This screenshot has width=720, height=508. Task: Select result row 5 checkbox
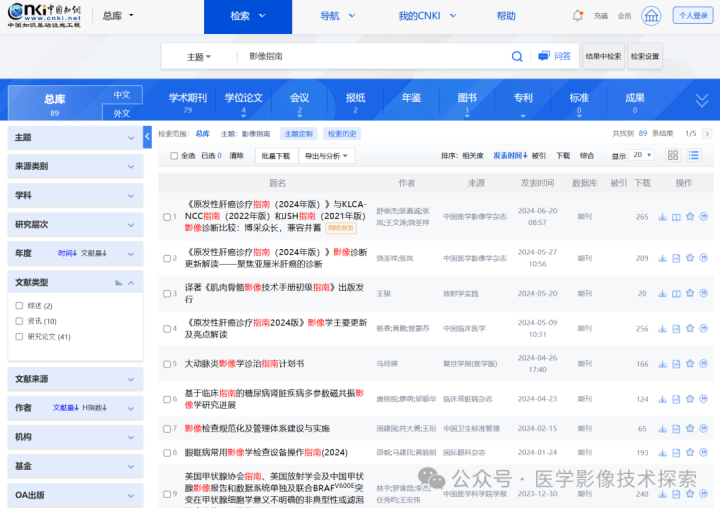pyautogui.click(x=167, y=364)
